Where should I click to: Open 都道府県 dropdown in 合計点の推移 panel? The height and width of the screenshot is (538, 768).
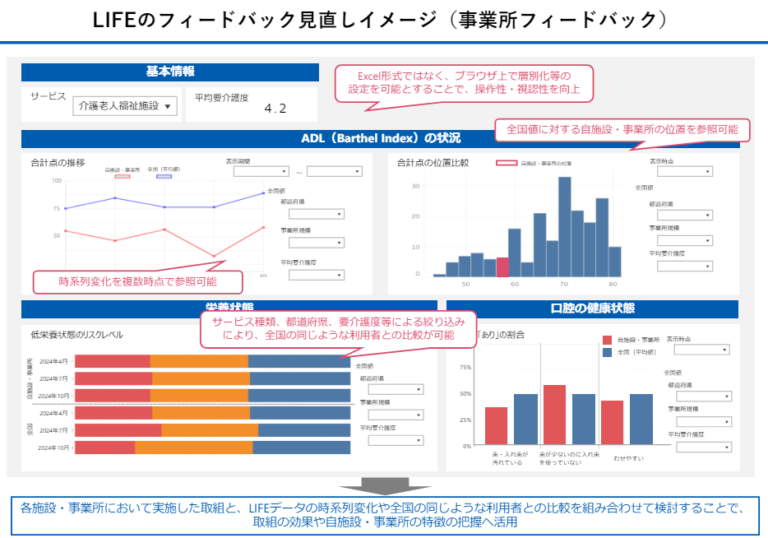point(316,214)
